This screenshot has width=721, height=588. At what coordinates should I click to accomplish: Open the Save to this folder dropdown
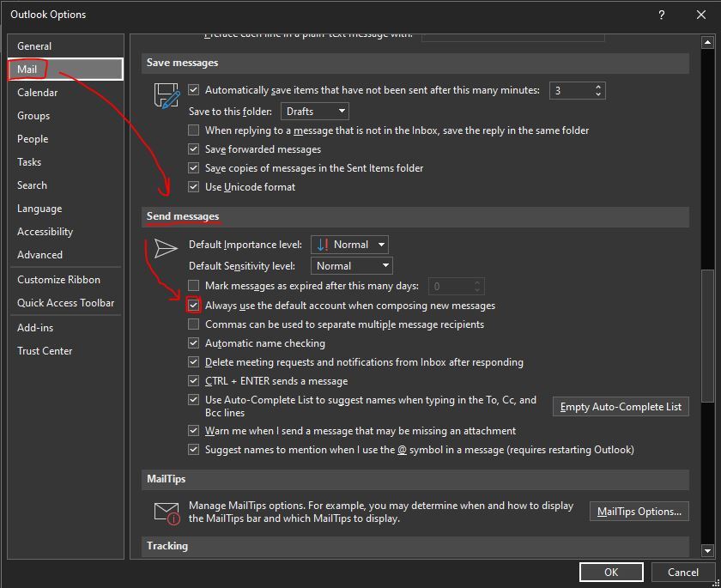tap(314, 112)
